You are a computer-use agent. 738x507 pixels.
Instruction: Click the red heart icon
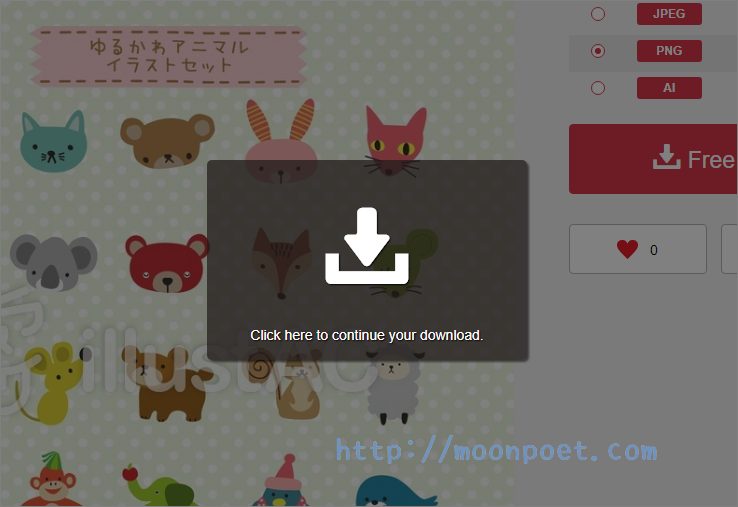tap(627, 249)
